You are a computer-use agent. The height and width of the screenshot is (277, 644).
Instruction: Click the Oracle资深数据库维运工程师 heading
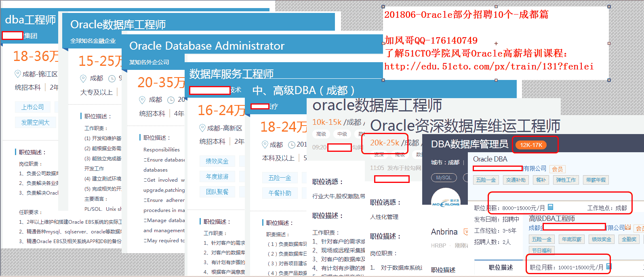(465, 126)
